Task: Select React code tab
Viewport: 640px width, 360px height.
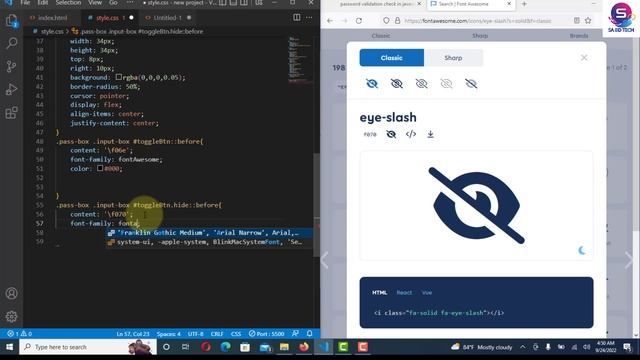Action: pyautogui.click(x=404, y=292)
